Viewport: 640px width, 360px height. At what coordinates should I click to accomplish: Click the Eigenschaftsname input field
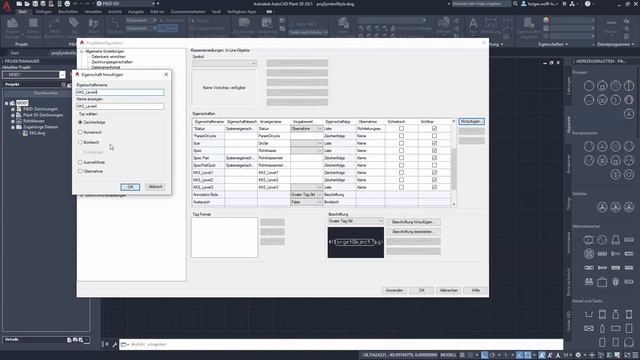120,92
